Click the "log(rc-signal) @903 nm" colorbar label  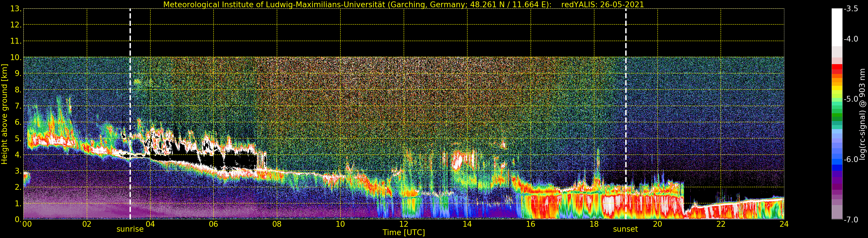[862, 114]
